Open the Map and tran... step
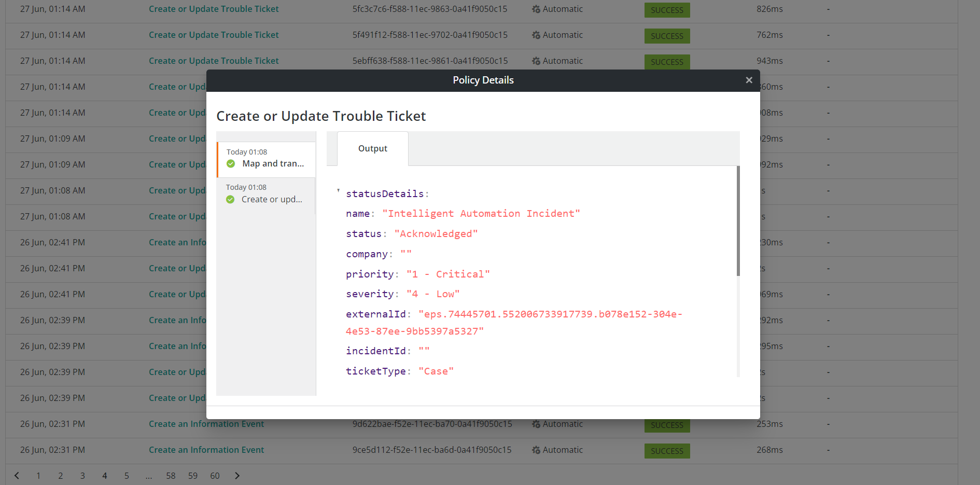The image size is (980, 485). [x=266, y=160]
